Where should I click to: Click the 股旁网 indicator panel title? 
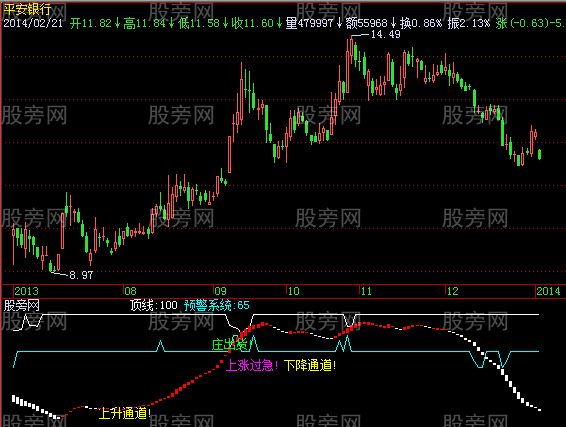(x=21, y=305)
